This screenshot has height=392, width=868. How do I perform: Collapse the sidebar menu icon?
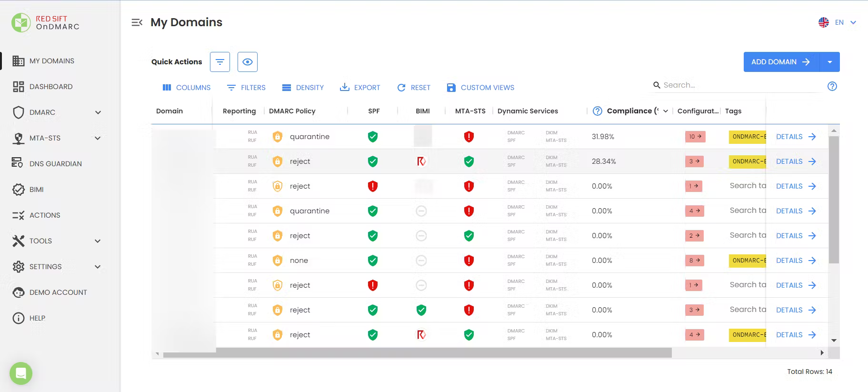[137, 22]
